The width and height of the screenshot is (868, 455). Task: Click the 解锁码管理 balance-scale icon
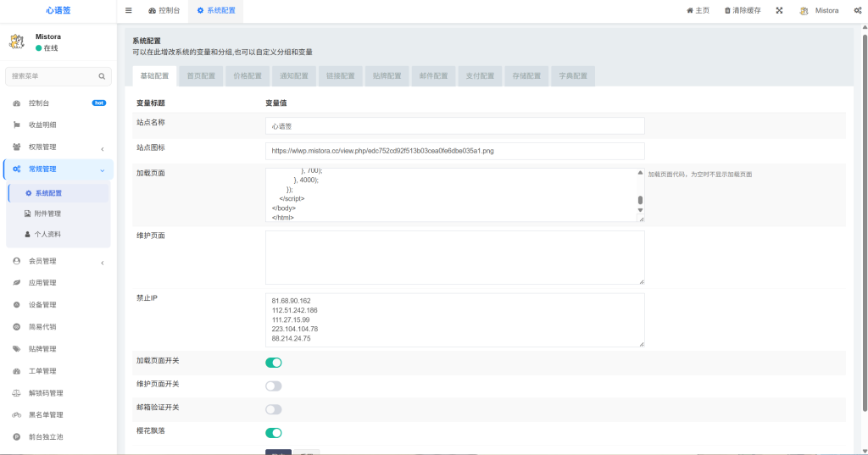click(x=17, y=393)
